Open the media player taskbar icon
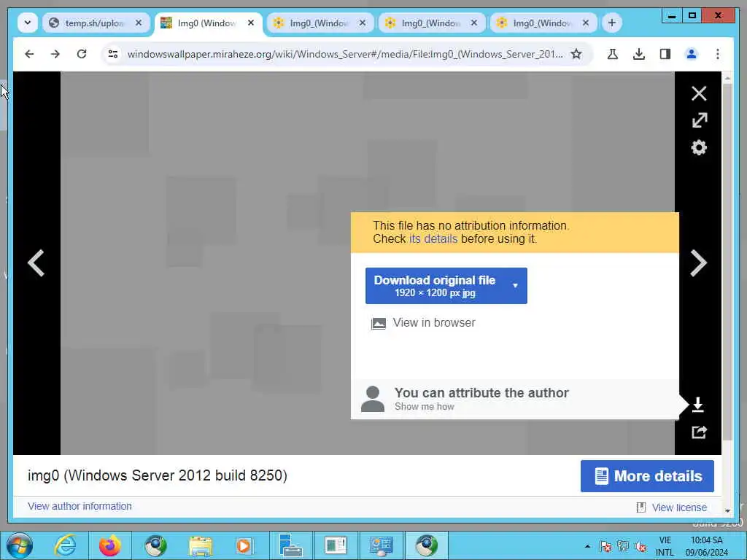This screenshot has width=747, height=560. point(244,545)
